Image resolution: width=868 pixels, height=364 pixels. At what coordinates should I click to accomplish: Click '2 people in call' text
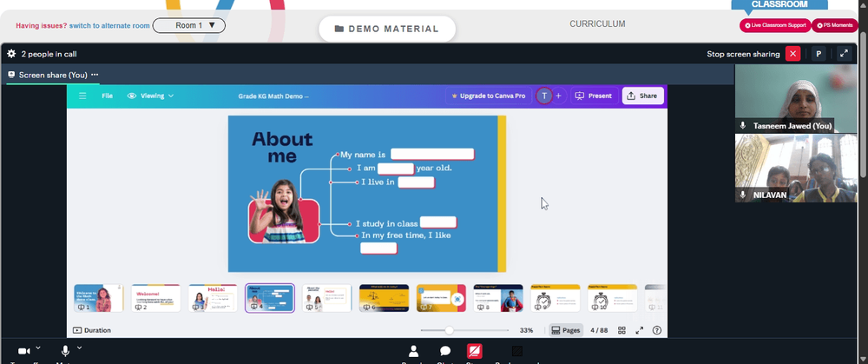pos(49,54)
